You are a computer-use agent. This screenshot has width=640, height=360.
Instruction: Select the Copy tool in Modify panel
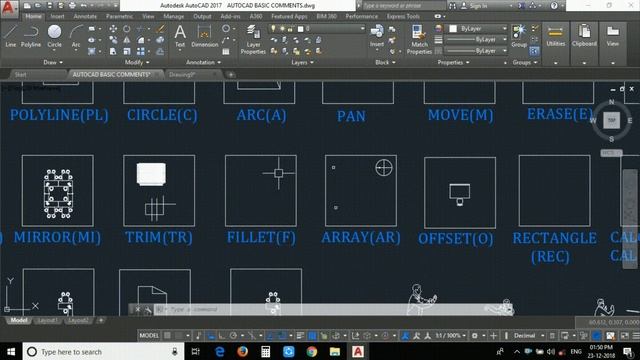113,40
